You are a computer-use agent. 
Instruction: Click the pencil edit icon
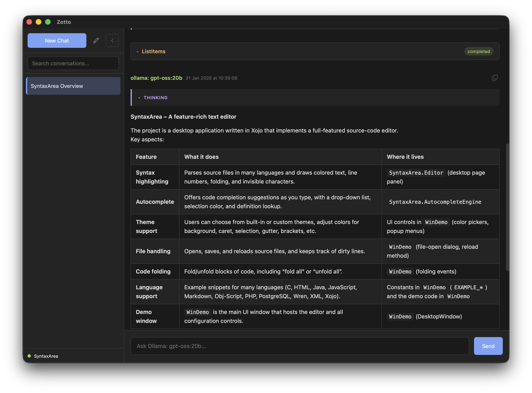tap(96, 41)
